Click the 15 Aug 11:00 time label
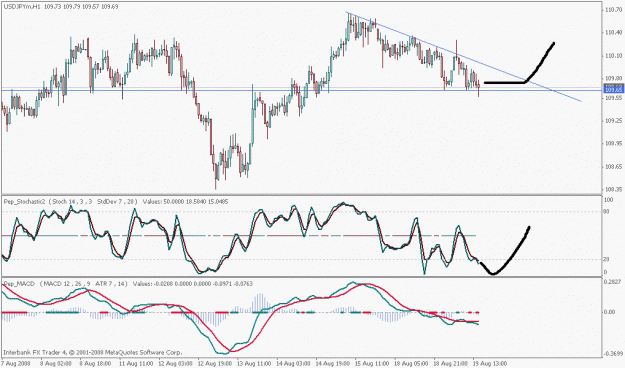Screen dimensions: 625x368 click(x=371, y=364)
